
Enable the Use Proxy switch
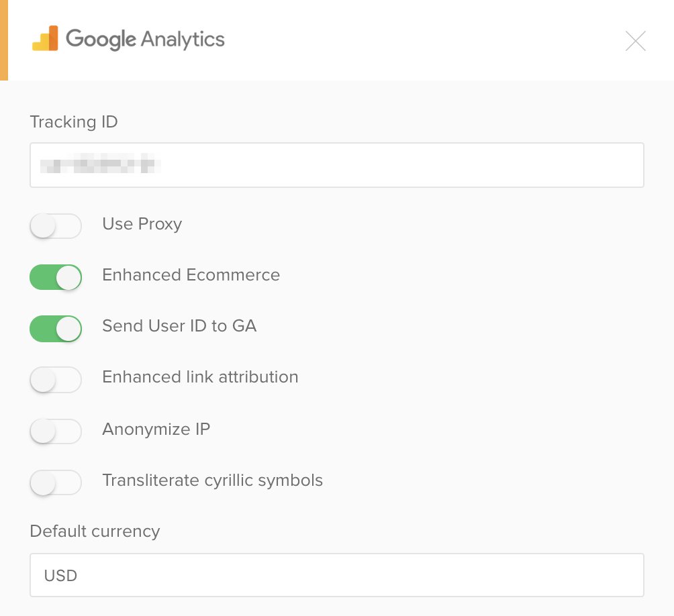(56, 226)
